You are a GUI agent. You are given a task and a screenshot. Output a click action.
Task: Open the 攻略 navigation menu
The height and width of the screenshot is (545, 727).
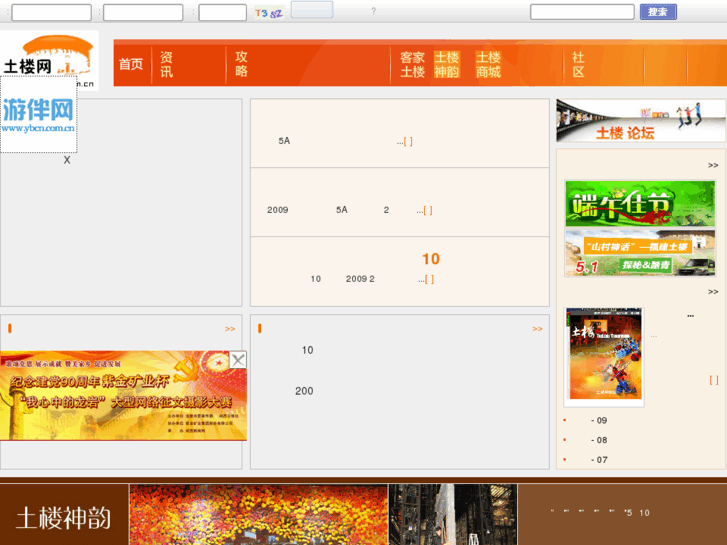coord(241,64)
